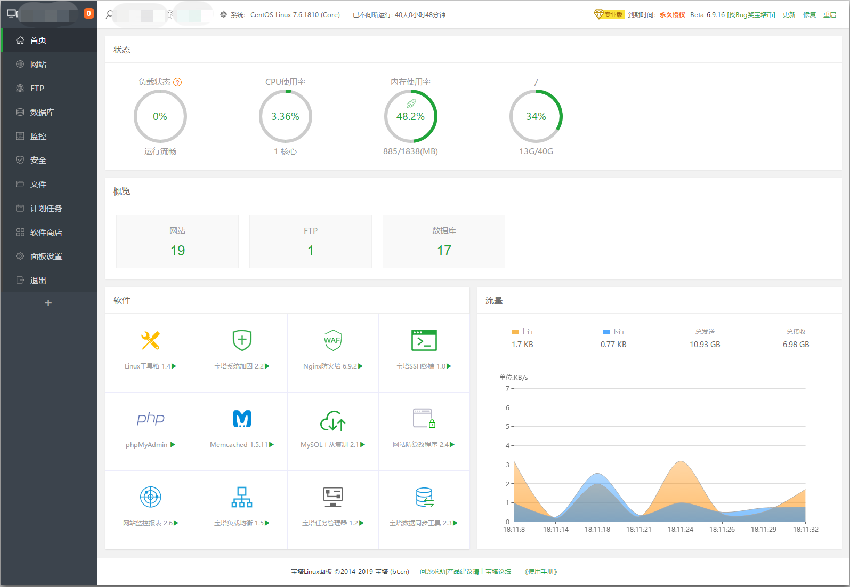
Task: Open the Databases overview card showing 17
Action: coord(444,241)
